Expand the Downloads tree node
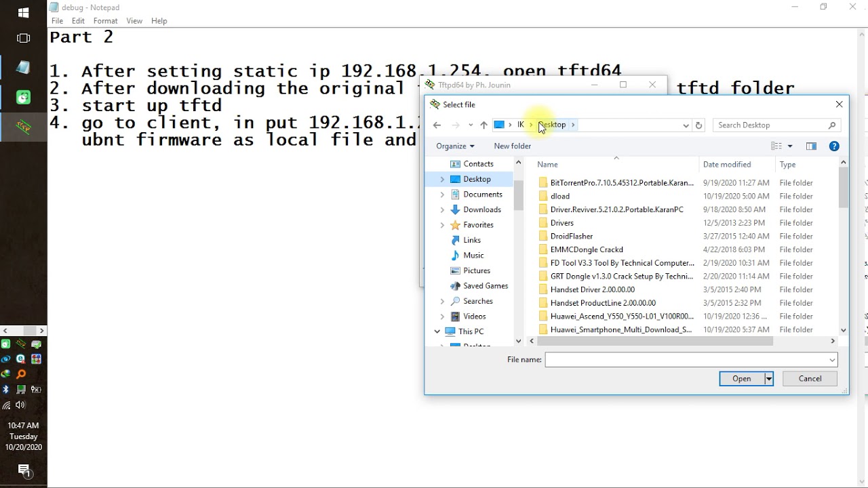The height and width of the screenshot is (488, 868). (x=442, y=209)
